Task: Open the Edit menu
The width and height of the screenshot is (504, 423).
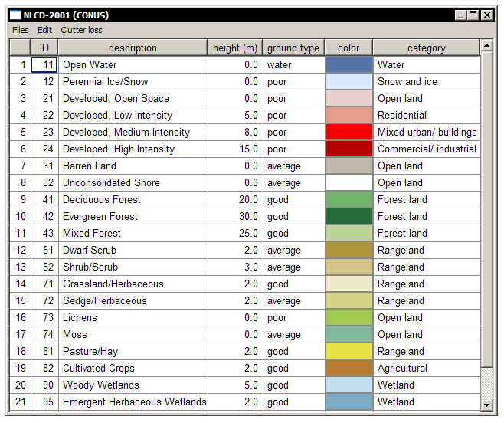Action: pyautogui.click(x=45, y=30)
